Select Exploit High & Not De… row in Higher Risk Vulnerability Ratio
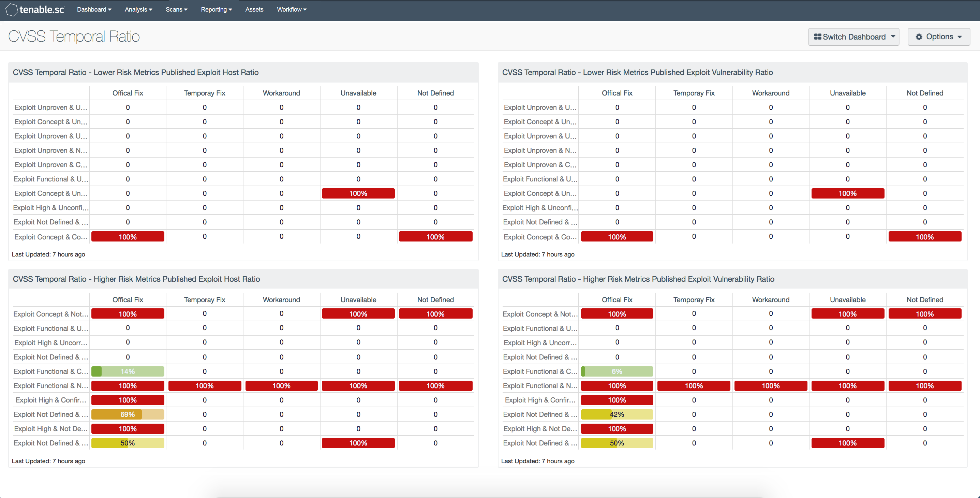The height and width of the screenshot is (498, 980). point(732,429)
